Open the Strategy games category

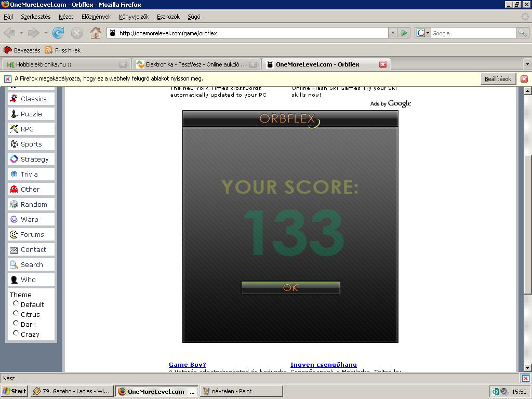pyautogui.click(x=31, y=159)
